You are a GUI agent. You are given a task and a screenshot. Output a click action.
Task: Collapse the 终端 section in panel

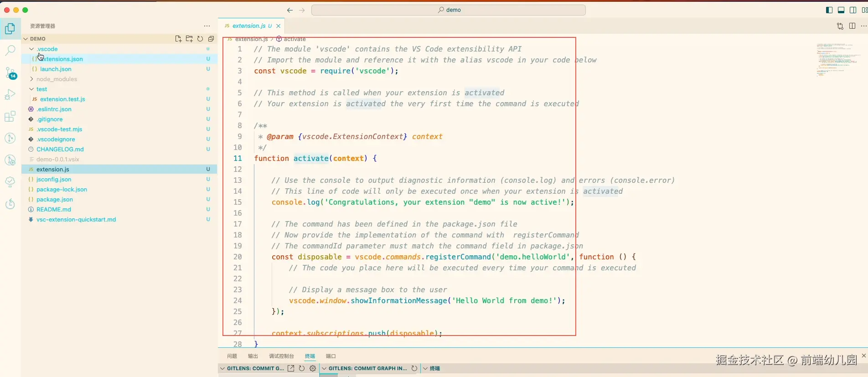click(425, 368)
